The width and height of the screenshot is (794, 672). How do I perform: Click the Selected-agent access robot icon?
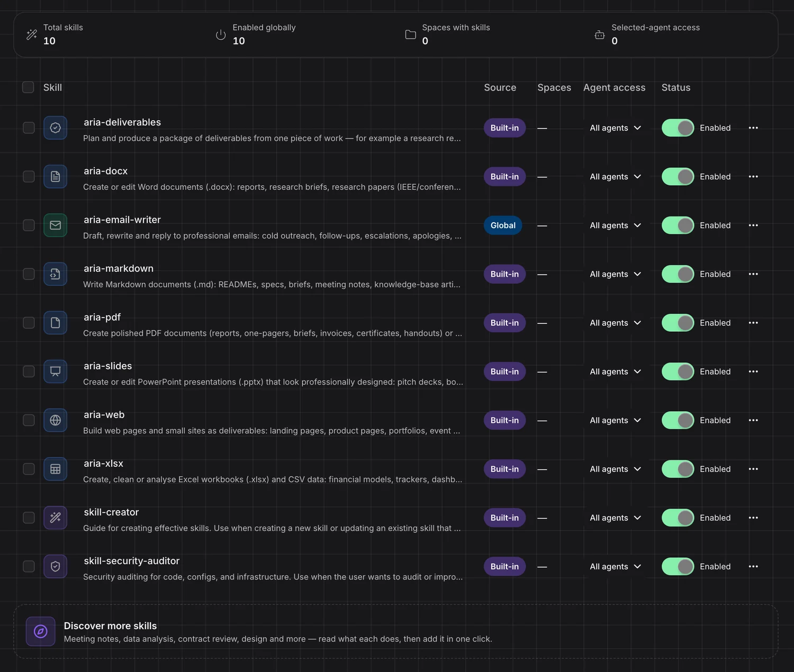pos(599,35)
